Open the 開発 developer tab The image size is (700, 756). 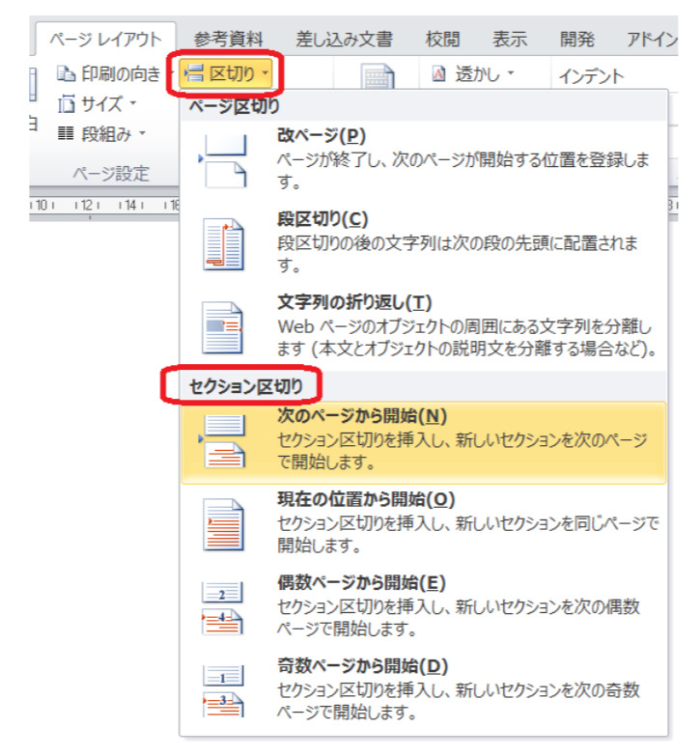pyautogui.click(x=577, y=40)
